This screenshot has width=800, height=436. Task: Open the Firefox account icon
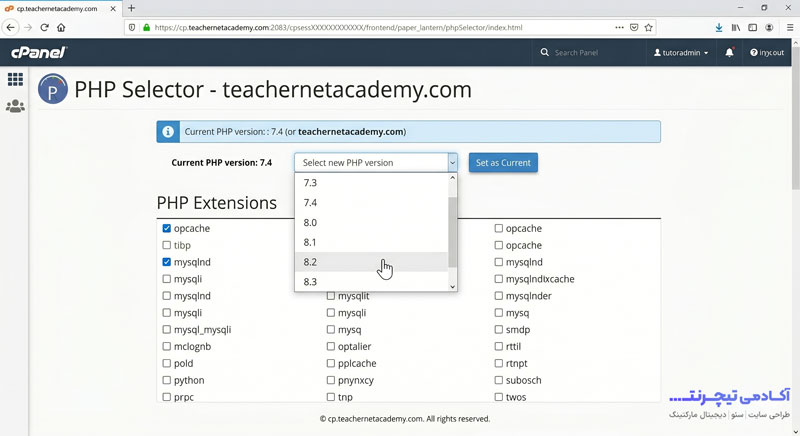[769, 28]
